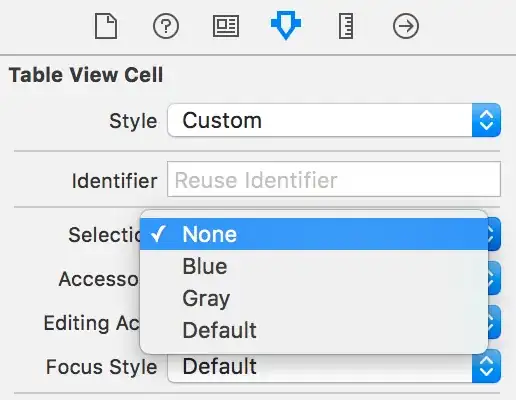Image resolution: width=516 pixels, height=400 pixels.
Task: Click the Reuse Identifier text field
Action: 334,179
